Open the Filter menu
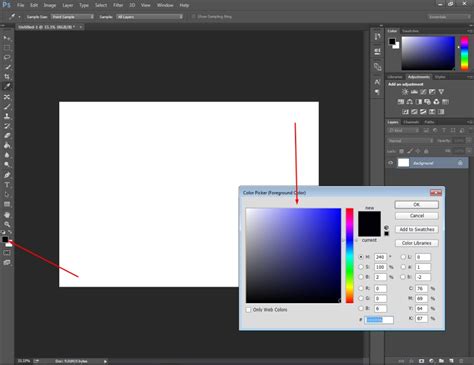Image resolution: width=474 pixels, height=365 pixels. (118, 5)
